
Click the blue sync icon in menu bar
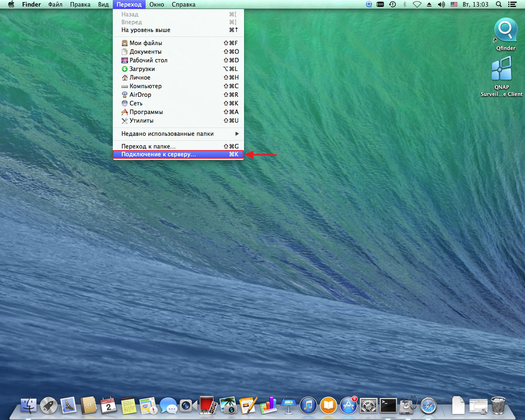click(369, 4)
